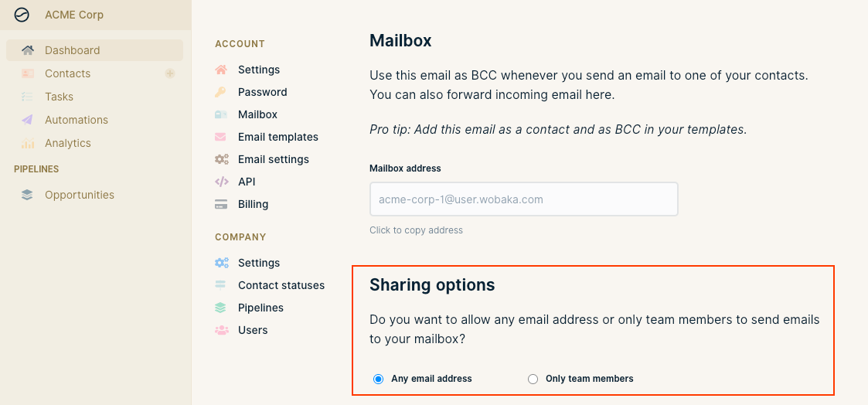The width and height of the screenshot is (868, 405).
Task: Click the Users group icon
Action: pos(221,330)
